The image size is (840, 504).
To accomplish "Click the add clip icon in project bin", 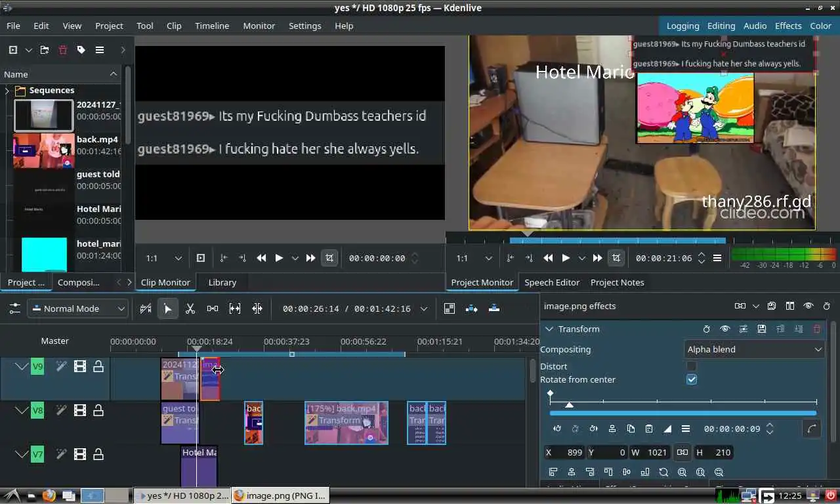I will [x=13, y=50].
